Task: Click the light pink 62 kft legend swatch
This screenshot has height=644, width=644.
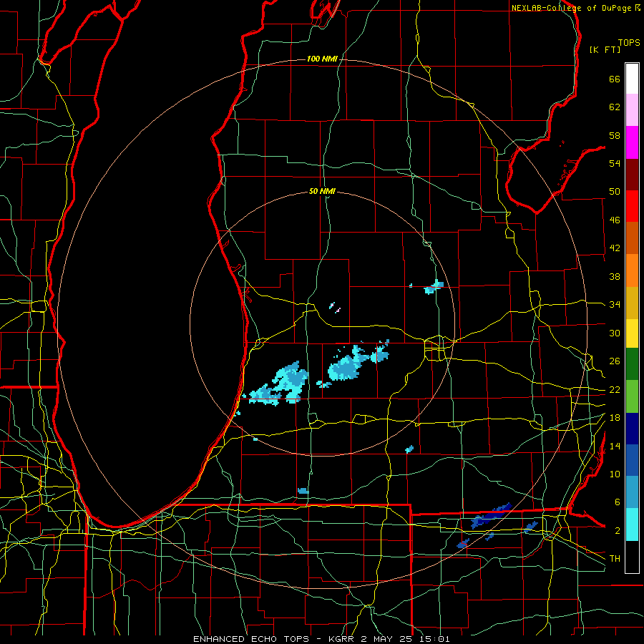Action: 632,110
